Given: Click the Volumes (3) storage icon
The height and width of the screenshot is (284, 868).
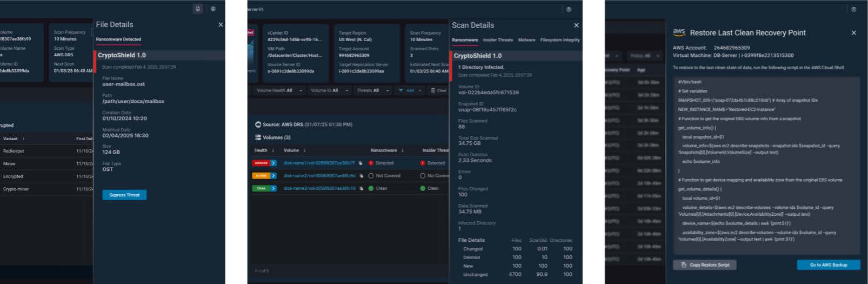Looking at the screenshot, I should 258,137.
